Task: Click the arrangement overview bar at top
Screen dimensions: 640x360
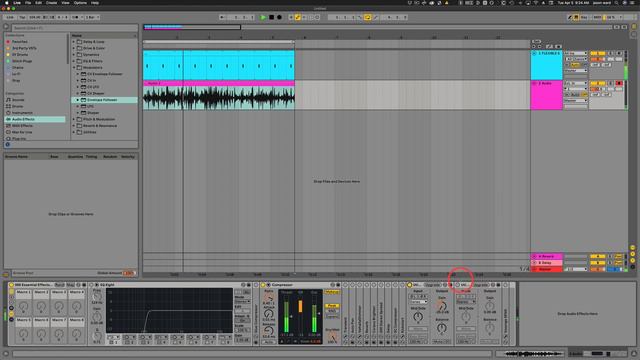Action: (378, 27)
